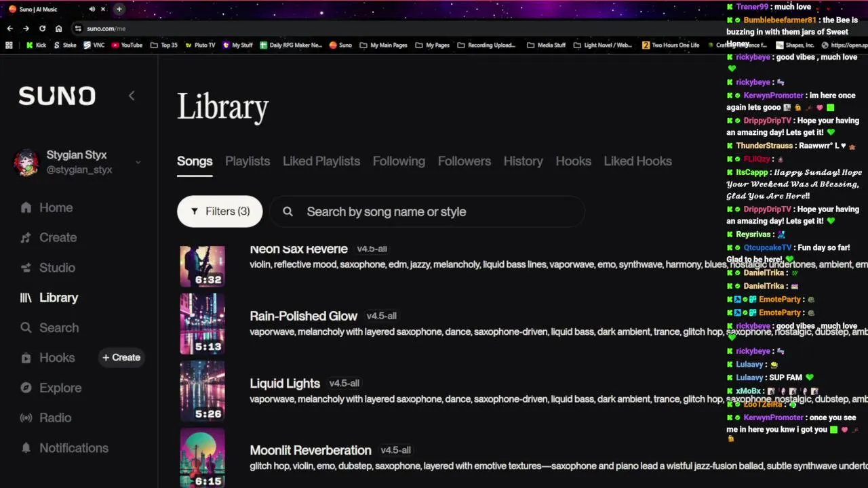The image size is (868, 488).
Task: Switch to the Hooks tab
Action: 574,161
